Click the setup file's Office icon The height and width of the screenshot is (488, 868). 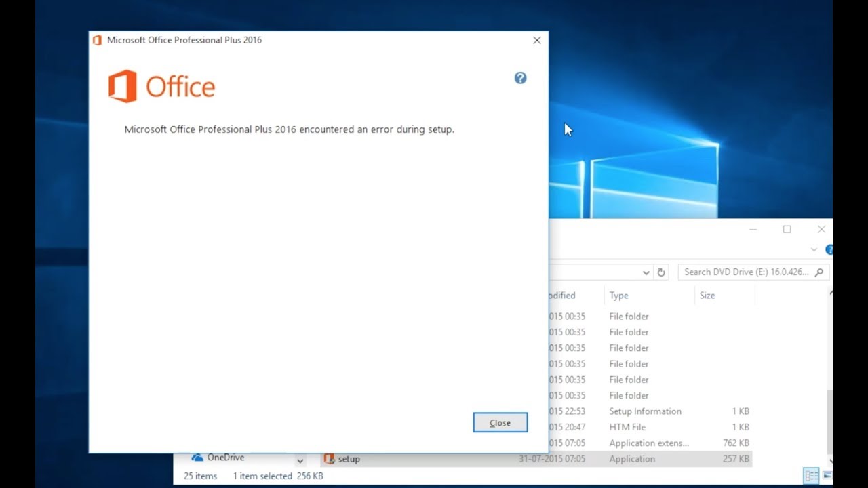(x=329, y=459)
